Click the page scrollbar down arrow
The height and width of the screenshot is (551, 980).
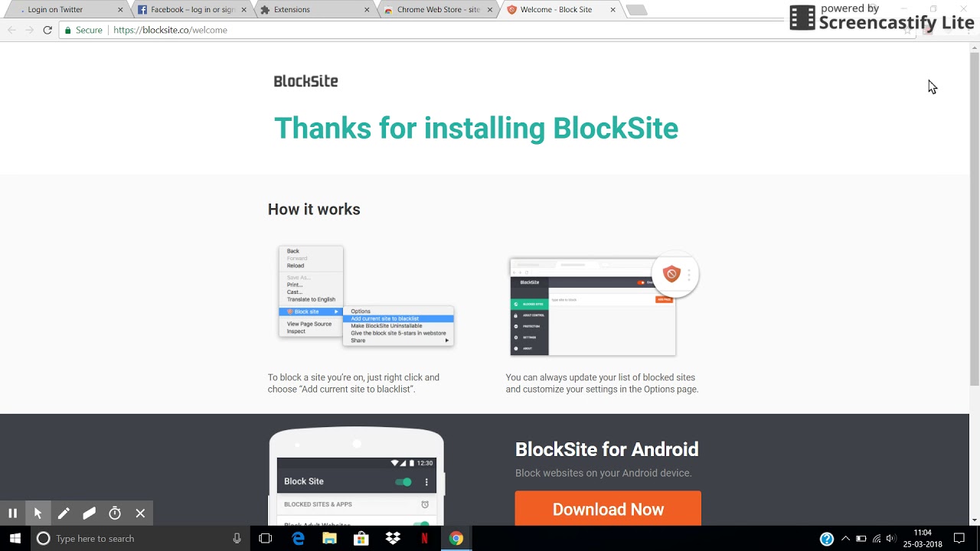coord(975,520)
